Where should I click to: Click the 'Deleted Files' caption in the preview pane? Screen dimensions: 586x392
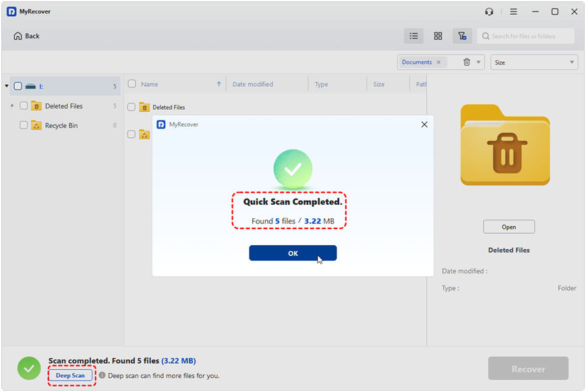coord(508,250)
